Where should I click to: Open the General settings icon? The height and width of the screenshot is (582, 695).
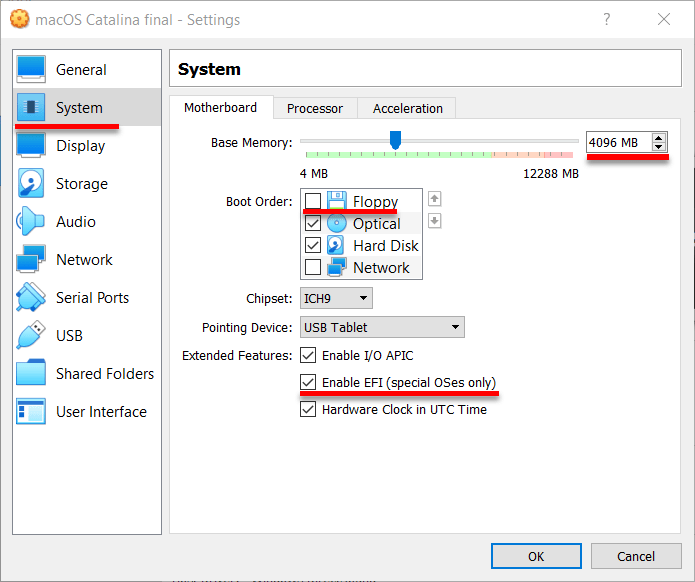tap(31, 69)
